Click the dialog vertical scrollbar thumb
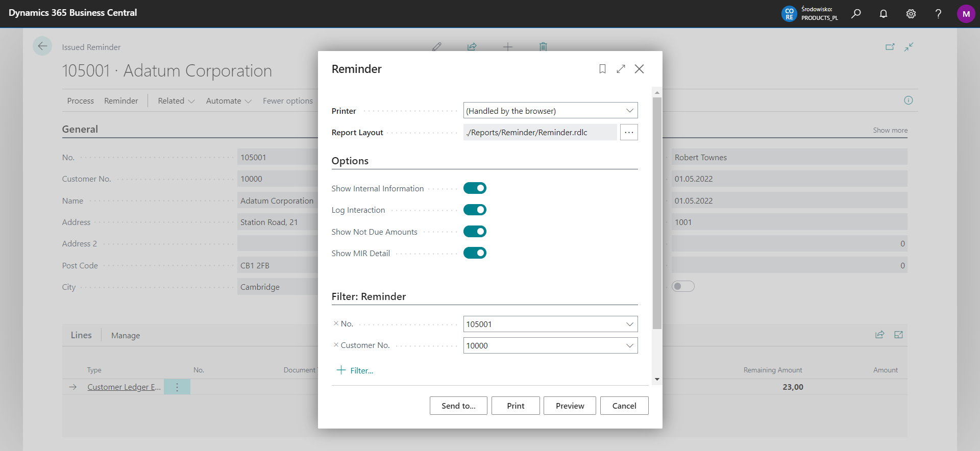This screenshot has height=451, width=980. 657,213
